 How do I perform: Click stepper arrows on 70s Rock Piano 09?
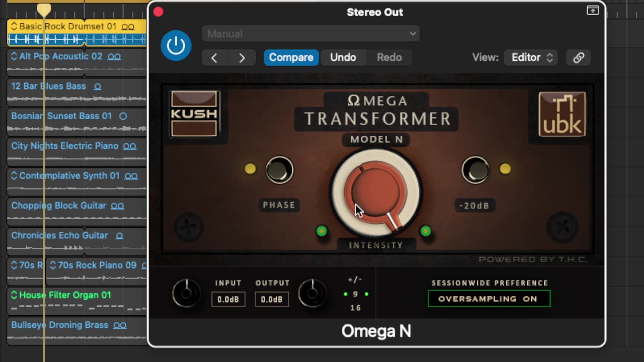pyautogui.click(x=52, y=265)
